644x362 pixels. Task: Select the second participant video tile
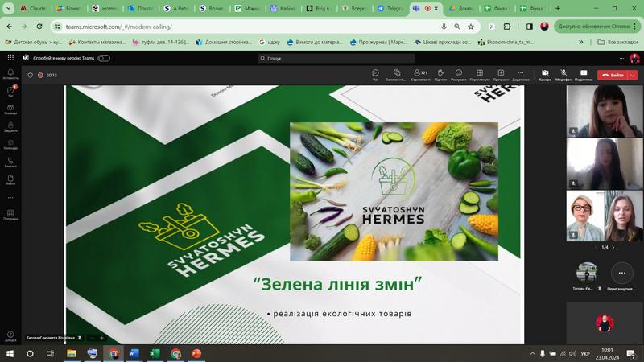click(x=605, y=164)
